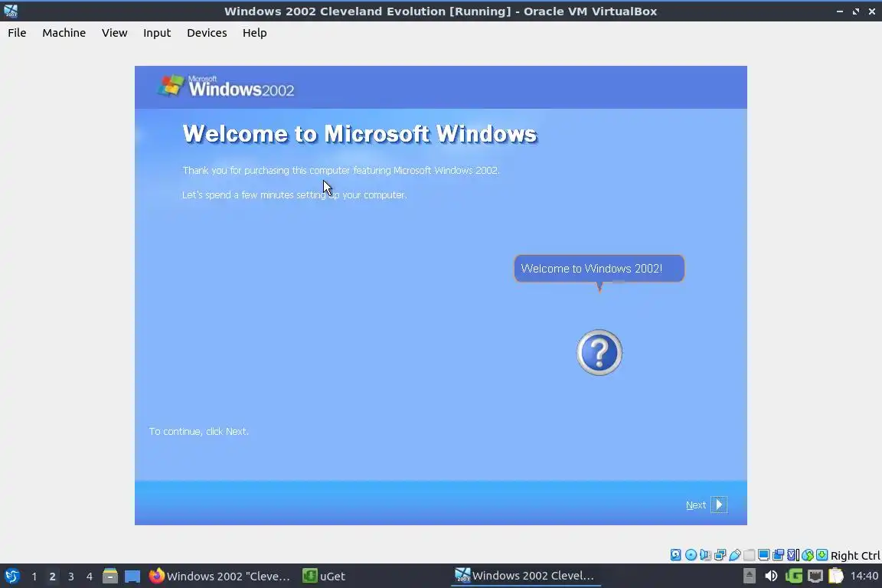Click the display settings status icon

pyautogui.click(x=764, y=555)
